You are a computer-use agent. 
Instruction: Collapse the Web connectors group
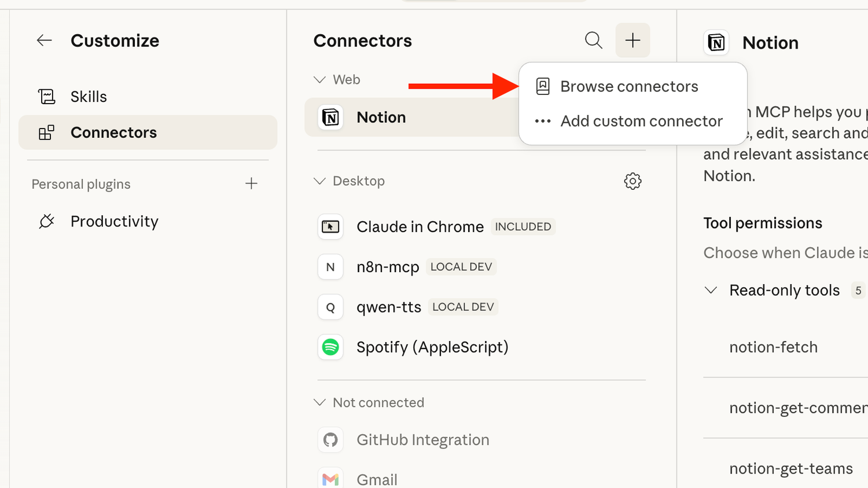(x=319, y=80)
